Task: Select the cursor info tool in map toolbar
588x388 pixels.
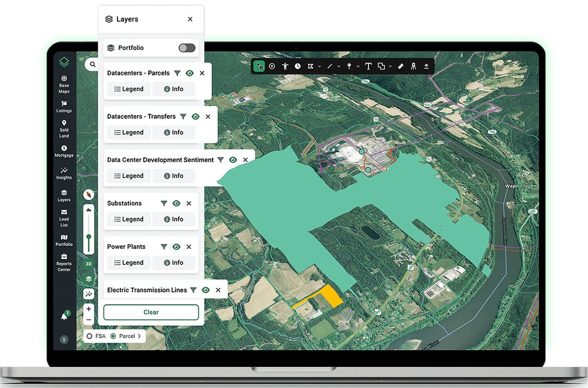Action: [259, 66]
